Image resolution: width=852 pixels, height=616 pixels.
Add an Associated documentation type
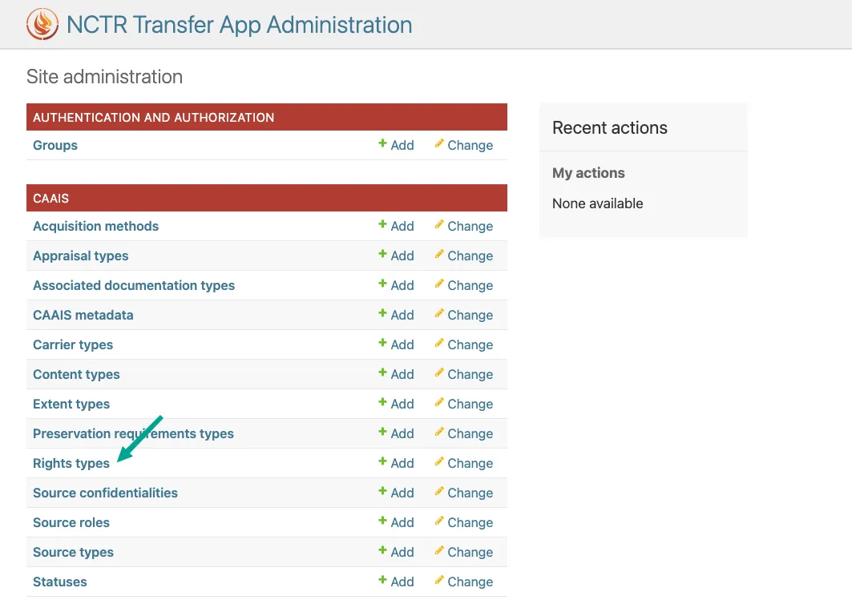402,285
